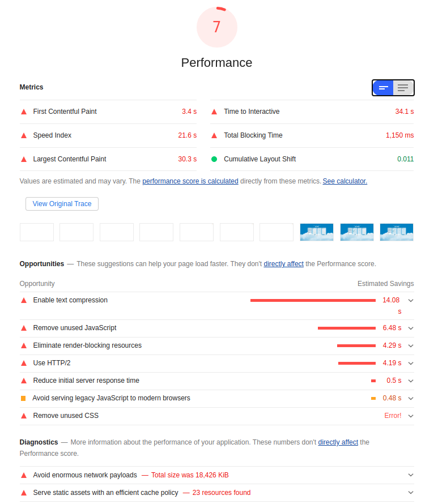
Task: Click the red triangle beside First Contentful Paint
Action: [23, 112]
